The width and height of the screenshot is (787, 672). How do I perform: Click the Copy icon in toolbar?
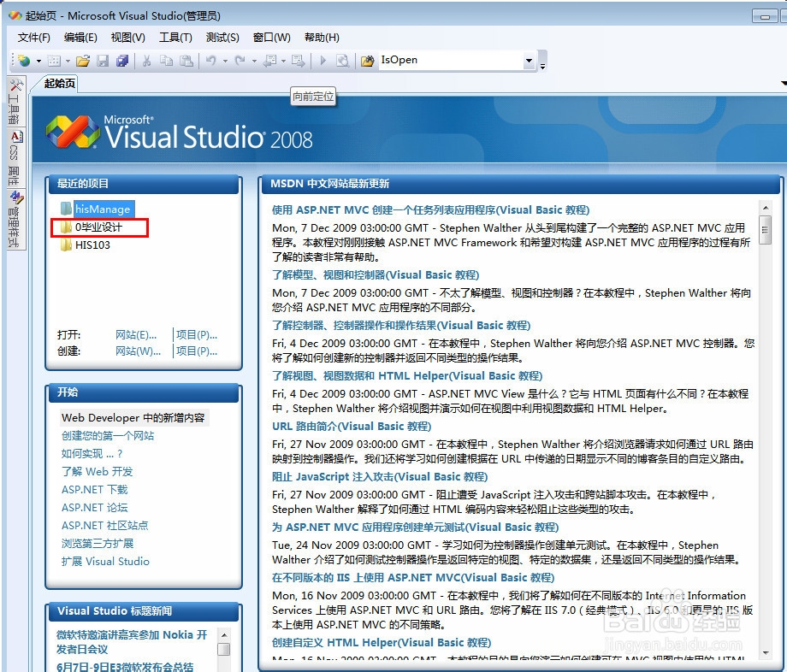[166, 61]
